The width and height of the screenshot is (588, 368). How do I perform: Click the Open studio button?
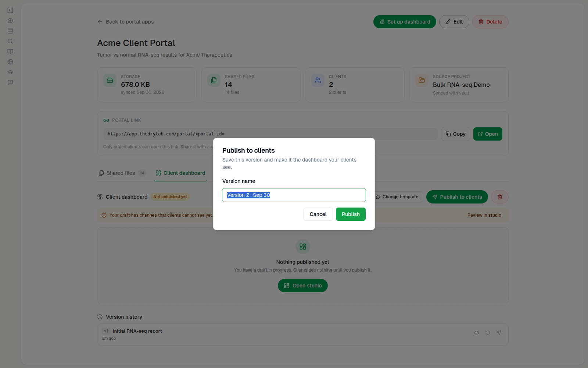[303, 286]
